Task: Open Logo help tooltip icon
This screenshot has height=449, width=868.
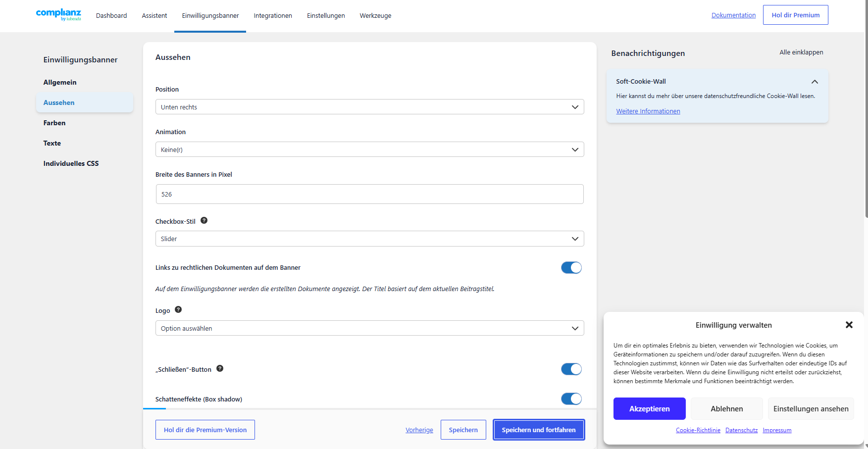Action: [x=178, y=310]
